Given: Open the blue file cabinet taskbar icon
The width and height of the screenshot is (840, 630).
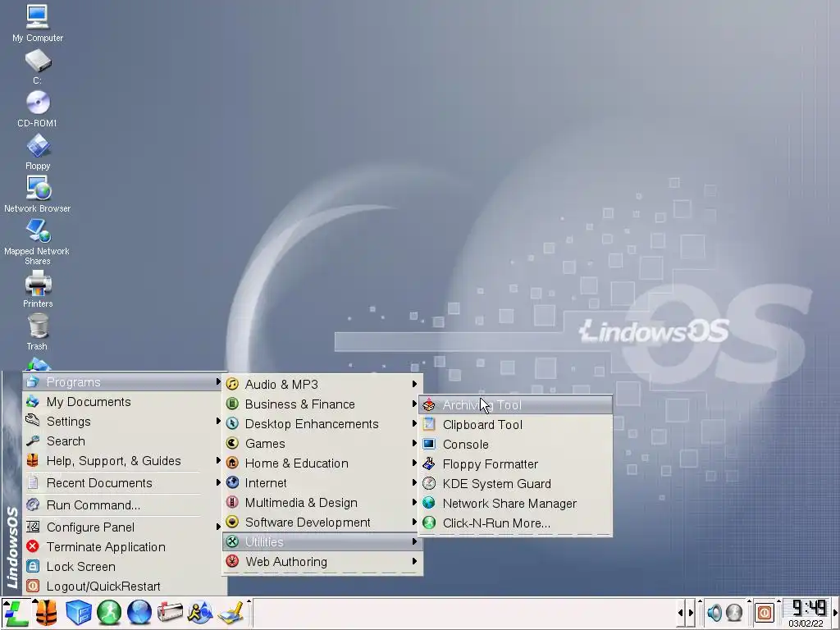Looking at the screenshot, I should coord(78,613).
